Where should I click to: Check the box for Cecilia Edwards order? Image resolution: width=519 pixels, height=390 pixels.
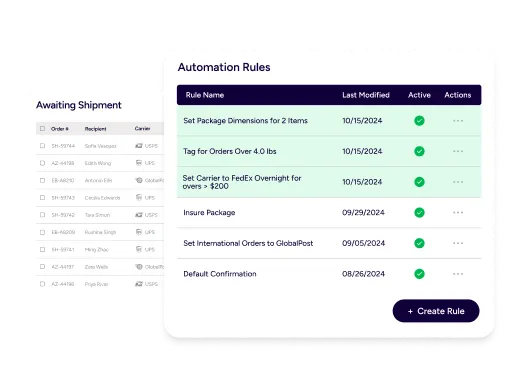coord(42,198)
